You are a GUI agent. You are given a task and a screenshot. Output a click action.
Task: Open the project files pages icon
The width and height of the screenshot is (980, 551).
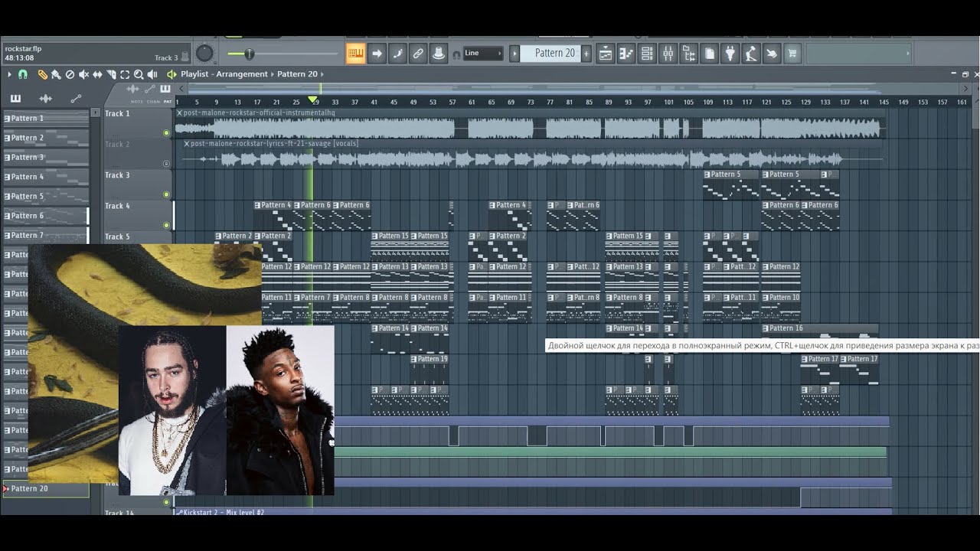click(710, 54)
